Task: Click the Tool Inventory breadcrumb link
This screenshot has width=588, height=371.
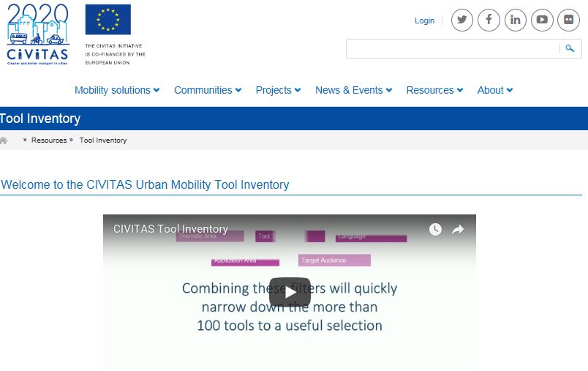Action: tap(102, 140)
